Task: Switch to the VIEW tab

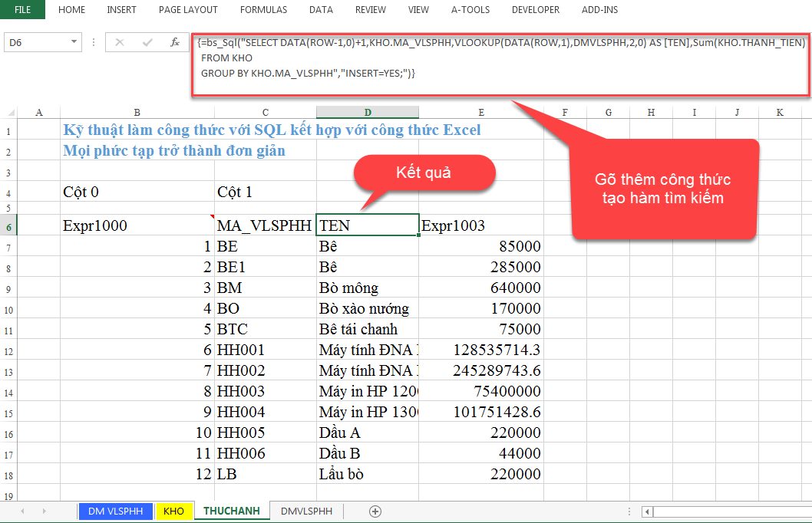Action: pos(418,9)
